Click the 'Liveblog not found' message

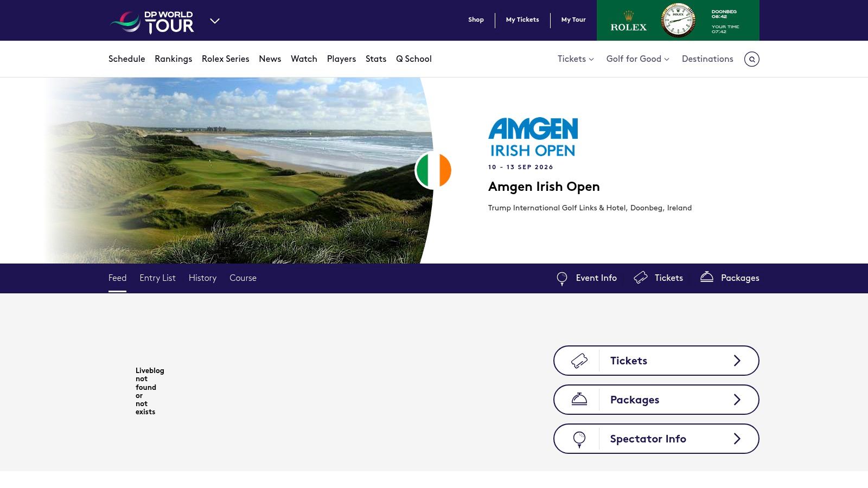150,391
